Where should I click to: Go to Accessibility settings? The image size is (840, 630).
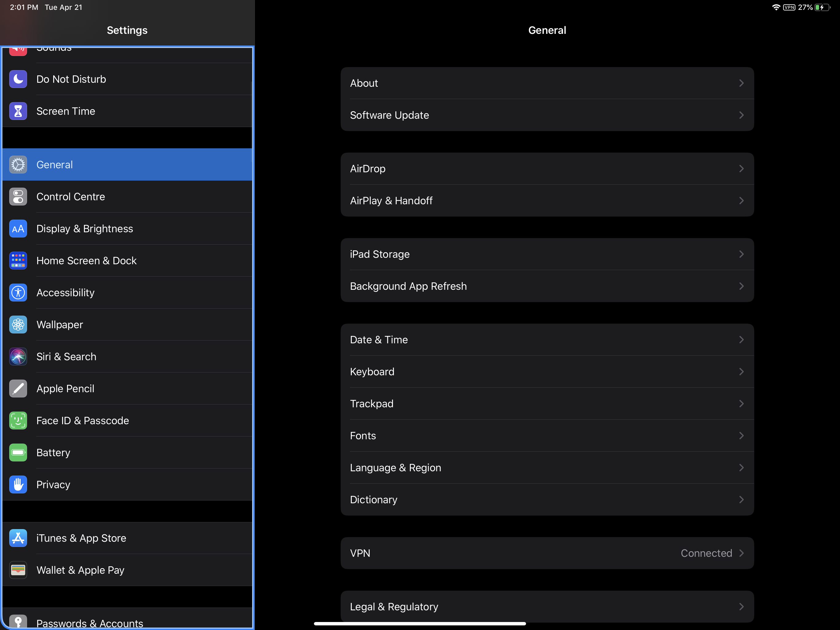(127, 293)
